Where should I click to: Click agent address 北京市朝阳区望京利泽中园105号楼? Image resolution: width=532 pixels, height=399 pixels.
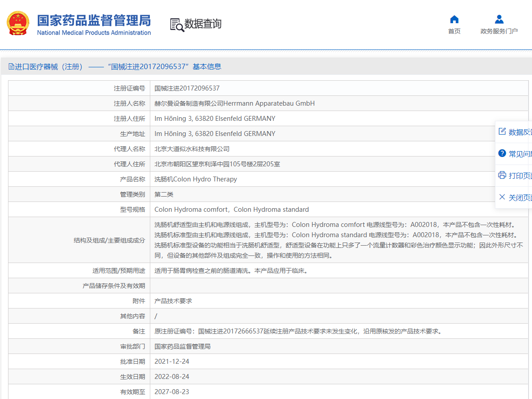(217, 164)
